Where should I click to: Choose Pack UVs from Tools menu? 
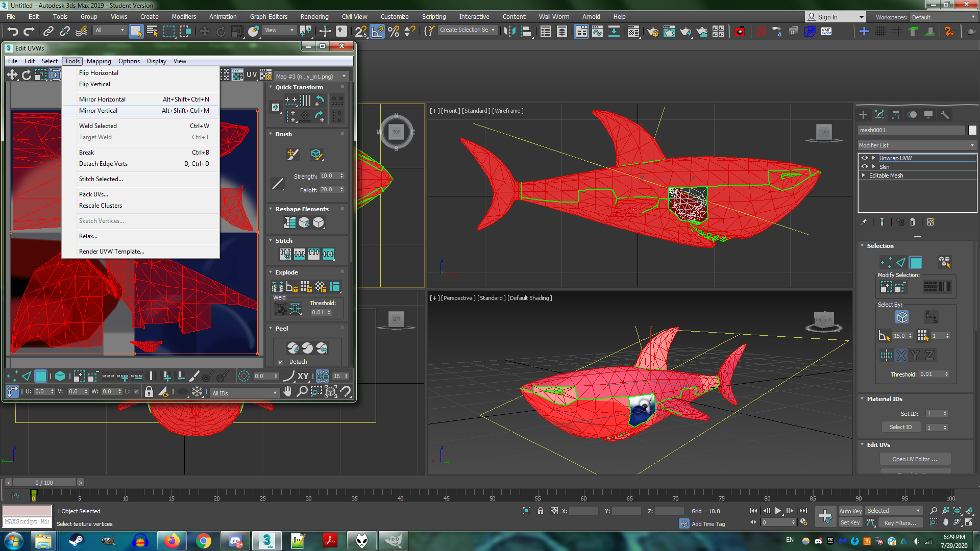coord(140,194)
